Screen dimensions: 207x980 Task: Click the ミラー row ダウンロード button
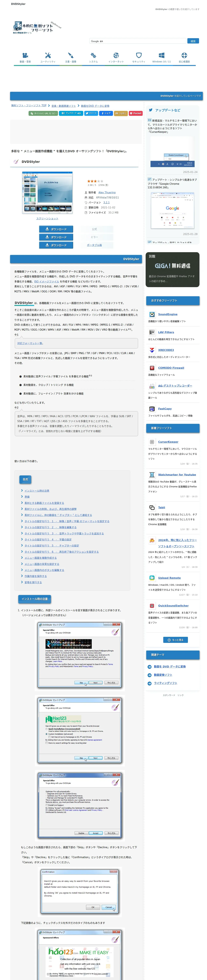pos(56,237)
